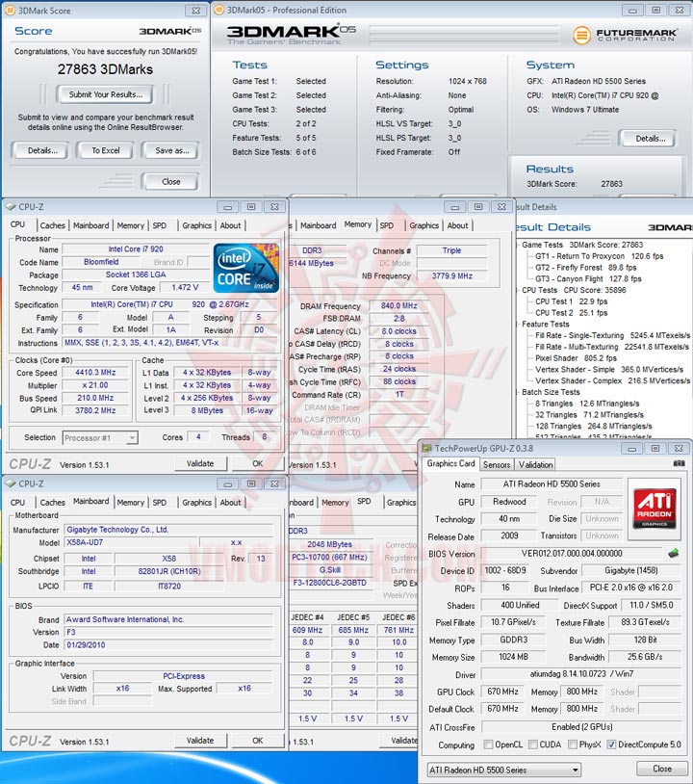The height and width of the screenshot is (784, 693).
Task: Uncheck DirectCompute 5.0 in GPU-Z
Action: (611, 745)
